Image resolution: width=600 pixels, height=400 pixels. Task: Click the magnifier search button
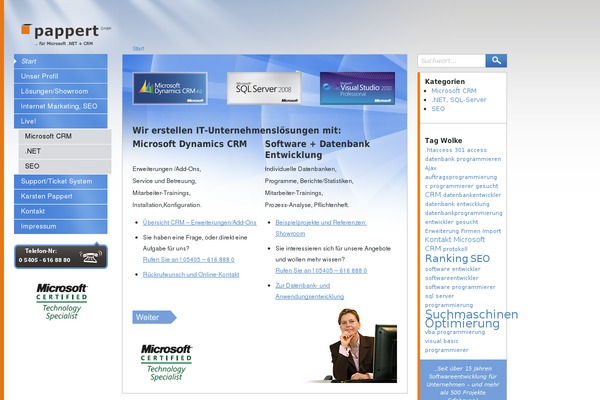[496, 60]
